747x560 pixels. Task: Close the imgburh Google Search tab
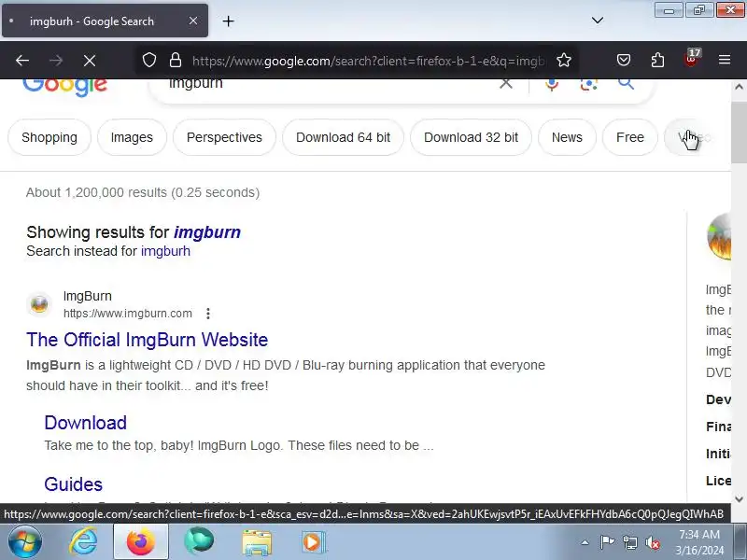[x=193, y=21]
